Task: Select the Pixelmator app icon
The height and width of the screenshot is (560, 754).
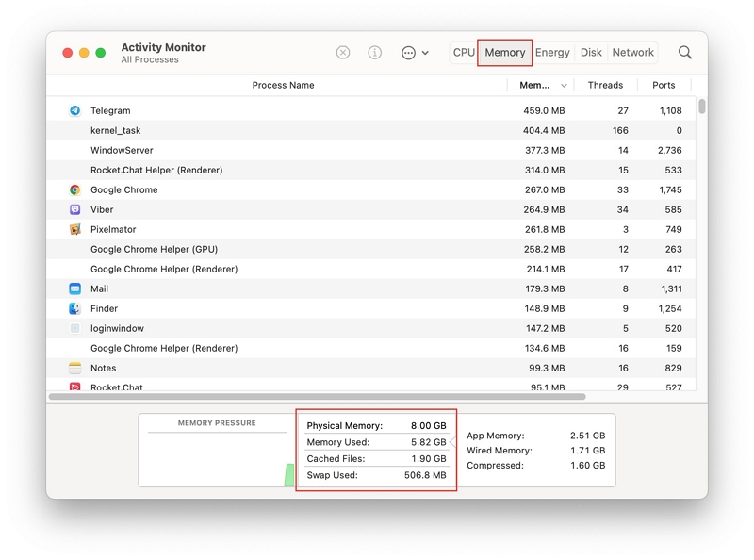Action: point(74,229)
